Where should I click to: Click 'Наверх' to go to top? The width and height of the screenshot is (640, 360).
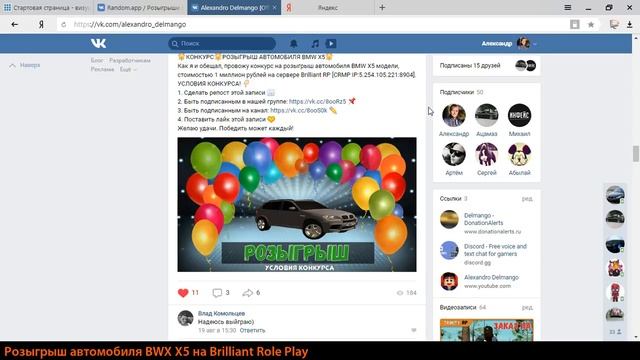25,65
